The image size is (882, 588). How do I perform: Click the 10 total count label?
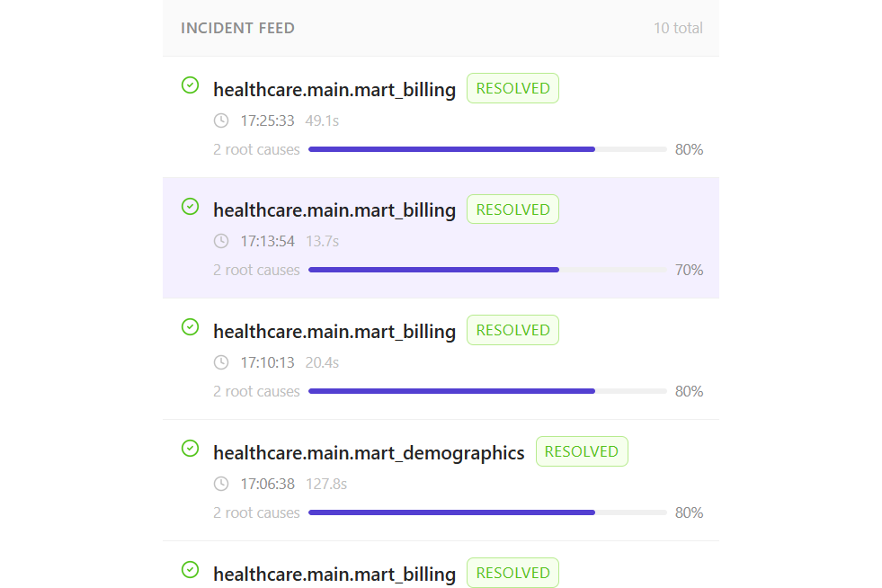tap(678, 28)
